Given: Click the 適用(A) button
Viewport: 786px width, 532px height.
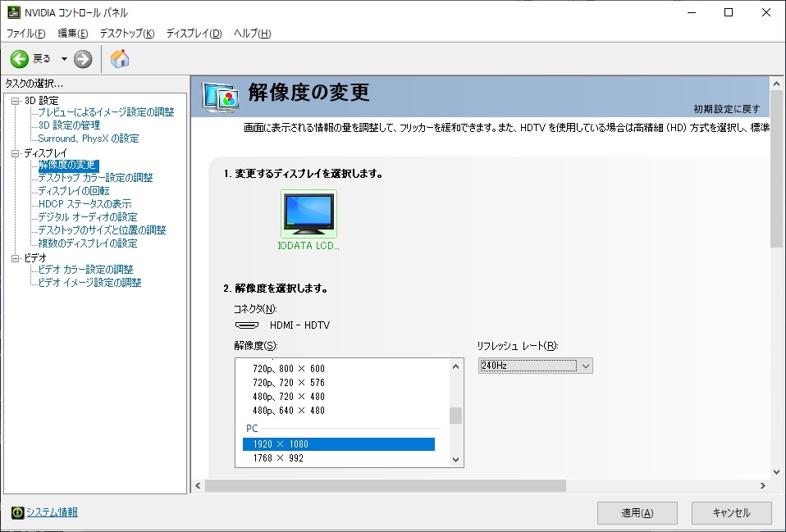Looking at the screenshot, I should pyautogui.click(x=637, y=513).
